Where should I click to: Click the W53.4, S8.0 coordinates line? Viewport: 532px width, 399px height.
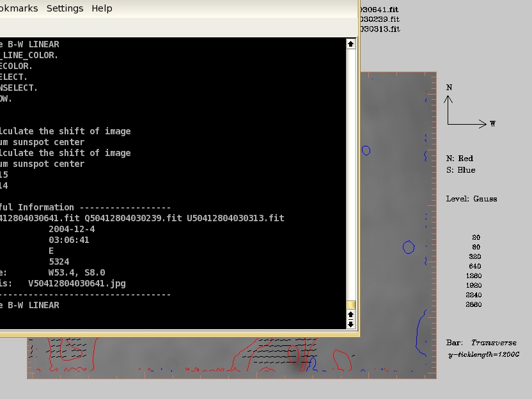[x=77, y=272]
